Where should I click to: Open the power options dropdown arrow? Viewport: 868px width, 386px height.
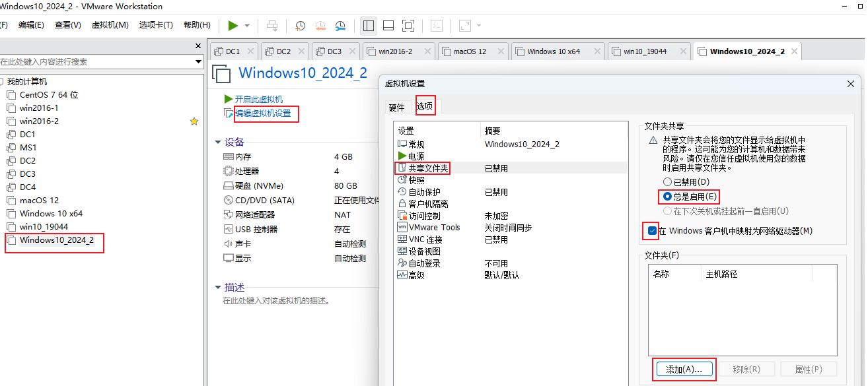[247, 26]
